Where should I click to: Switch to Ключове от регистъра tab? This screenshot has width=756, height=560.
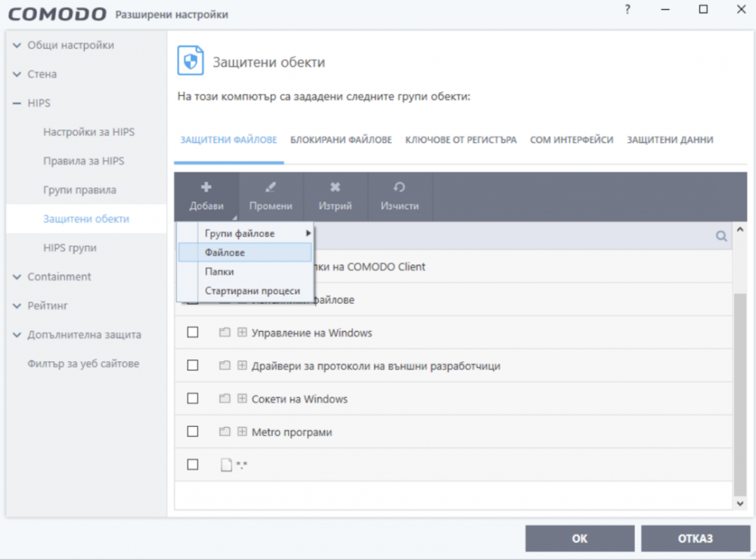pyautogui.click(x=461, y=140)
